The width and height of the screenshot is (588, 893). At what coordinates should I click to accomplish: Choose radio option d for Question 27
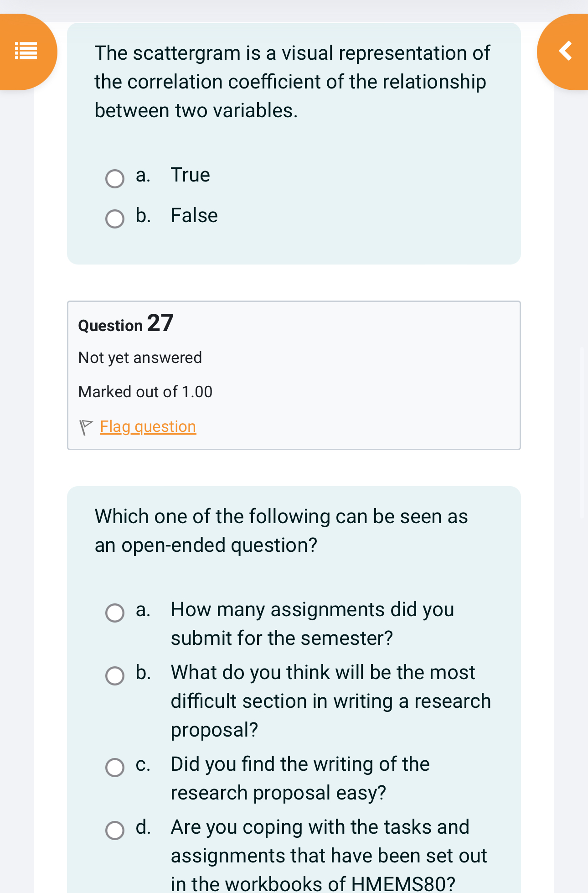click(115, 831)
